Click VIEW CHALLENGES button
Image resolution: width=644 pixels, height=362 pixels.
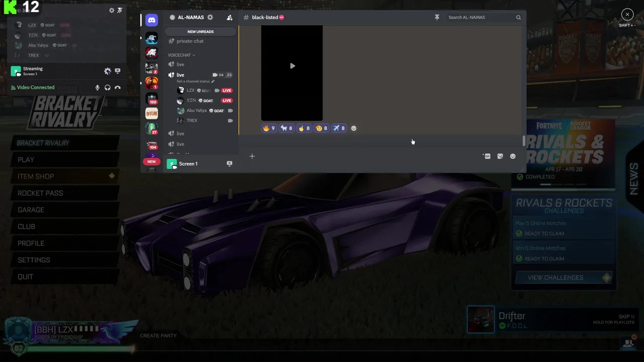click(x=563, y=278)
